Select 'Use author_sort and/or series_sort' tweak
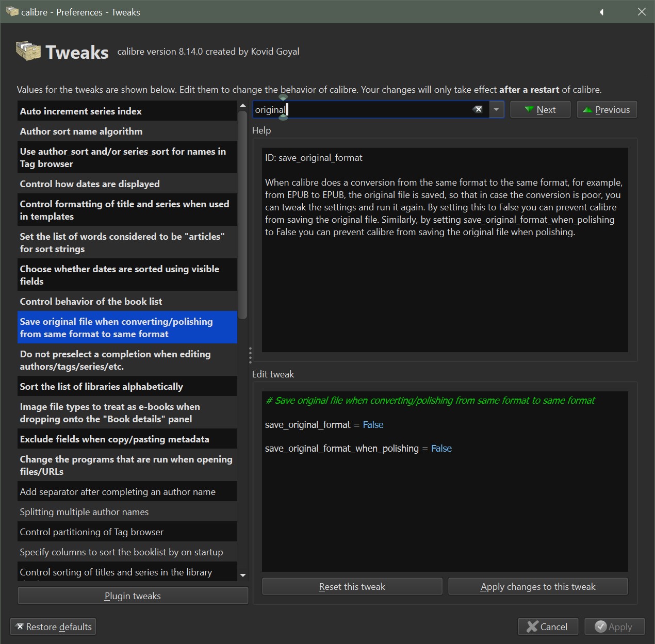 click(x=127, y=157)
